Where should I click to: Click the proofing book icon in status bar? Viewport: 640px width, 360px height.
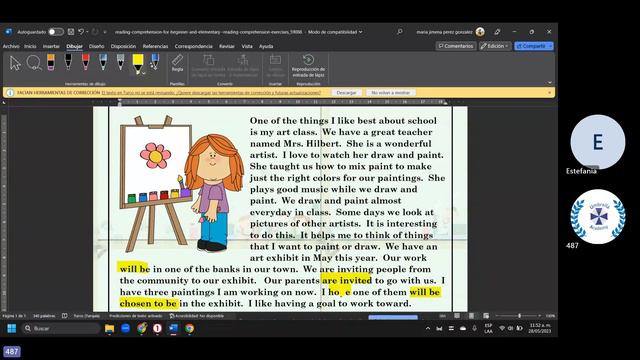[64, 316]
